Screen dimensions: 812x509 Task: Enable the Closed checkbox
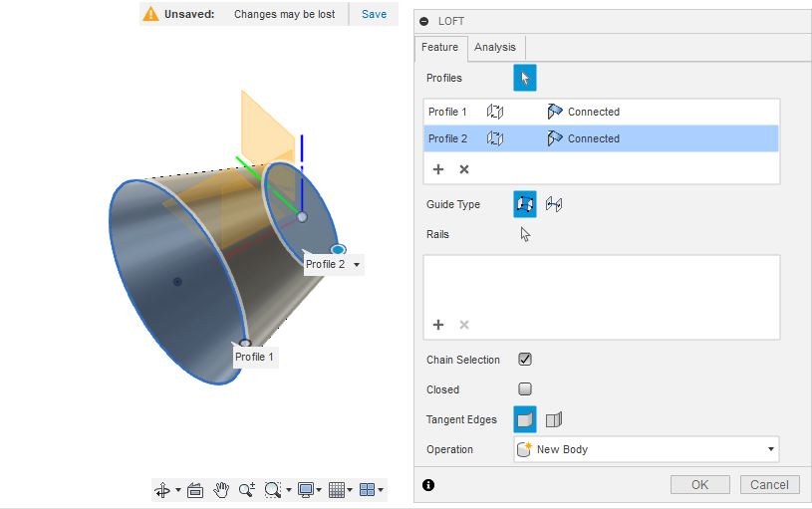(x=525, y=389)
